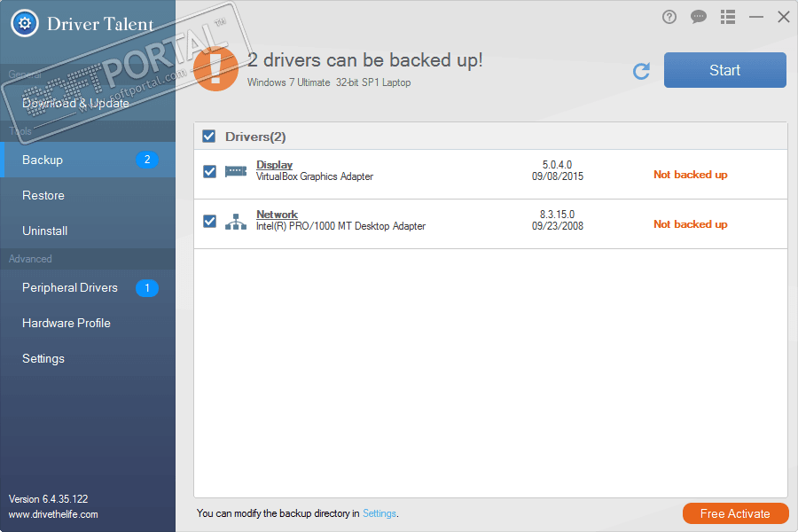Screen dimensions: 798x532
Task: Click the '2 drivers can be backed up!' heading
Action: pos(365,60)
